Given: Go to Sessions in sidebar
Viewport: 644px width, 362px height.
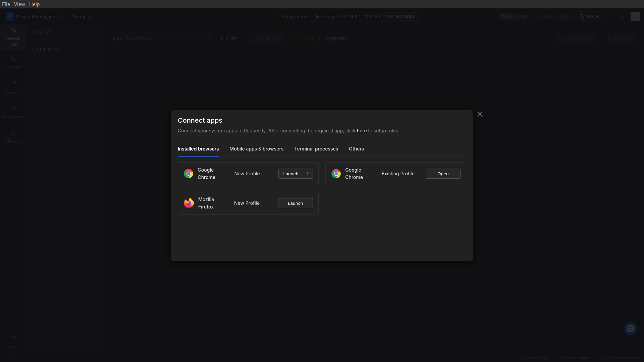Looking at the screenshot, I should 13,87.
